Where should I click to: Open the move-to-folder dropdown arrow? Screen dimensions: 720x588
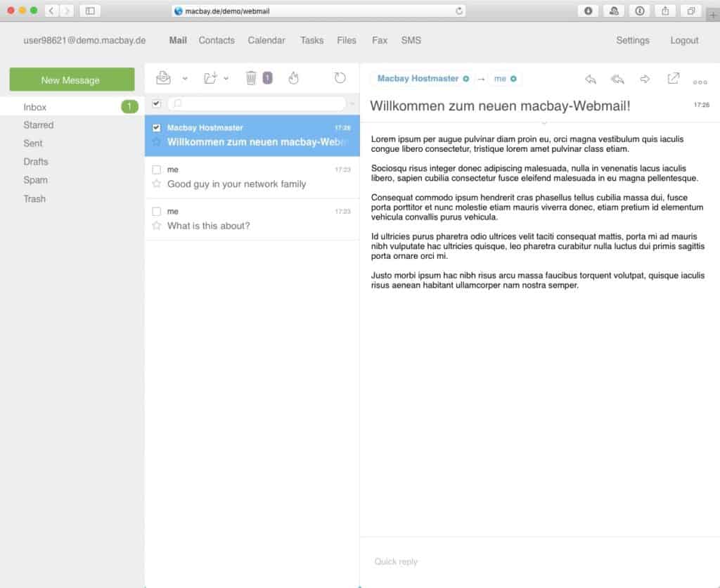point(226,79)
